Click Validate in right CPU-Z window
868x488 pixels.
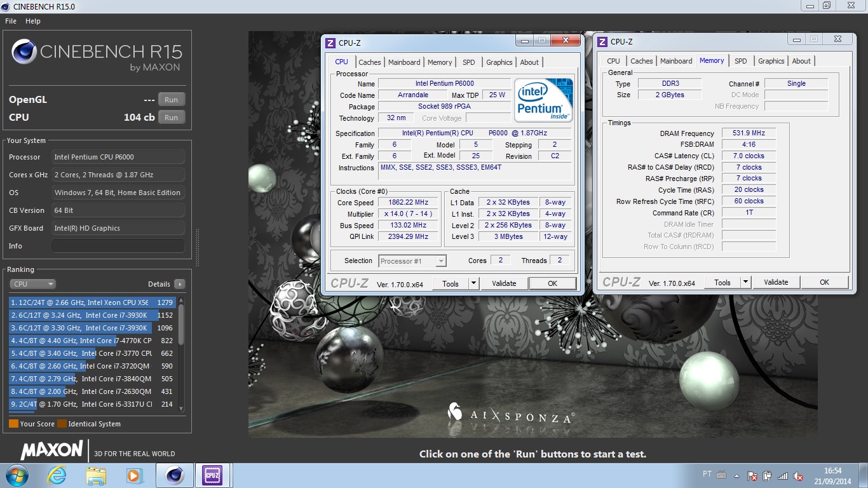pos(776,283)
